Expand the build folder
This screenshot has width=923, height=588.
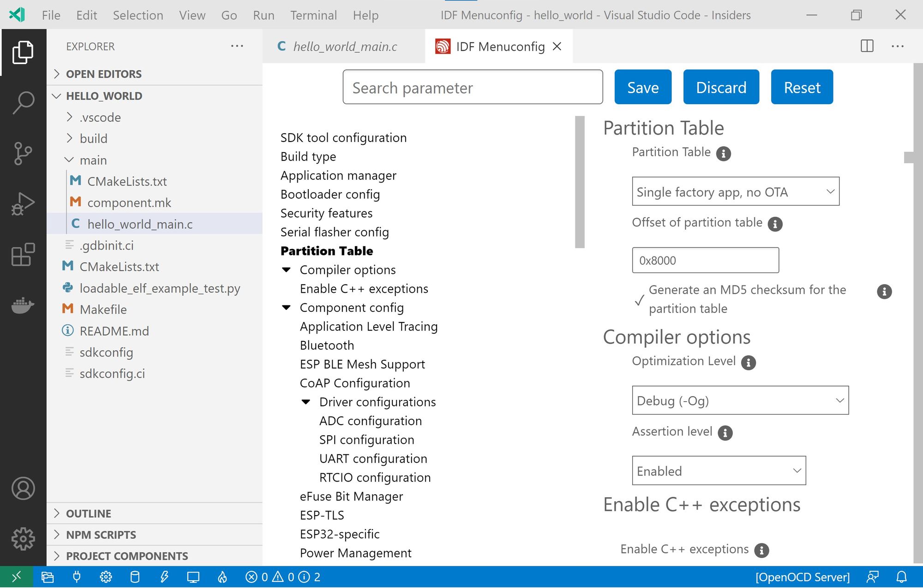pos(93,138)
